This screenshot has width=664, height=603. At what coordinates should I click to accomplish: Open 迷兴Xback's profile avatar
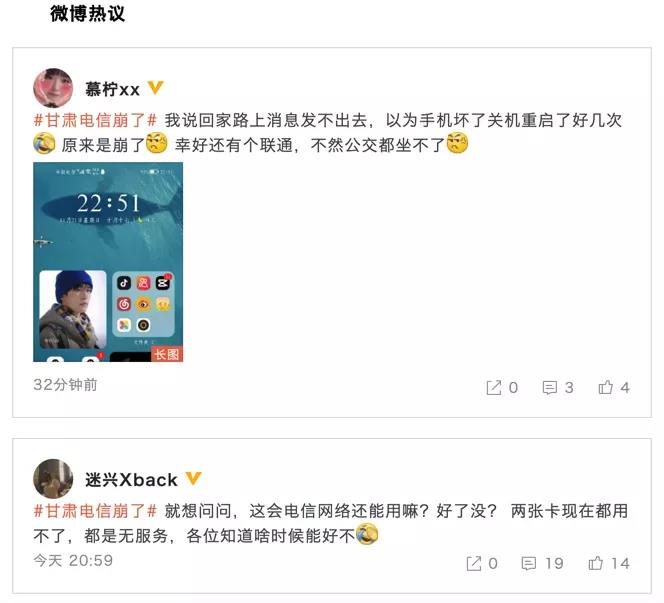(53, 479)
